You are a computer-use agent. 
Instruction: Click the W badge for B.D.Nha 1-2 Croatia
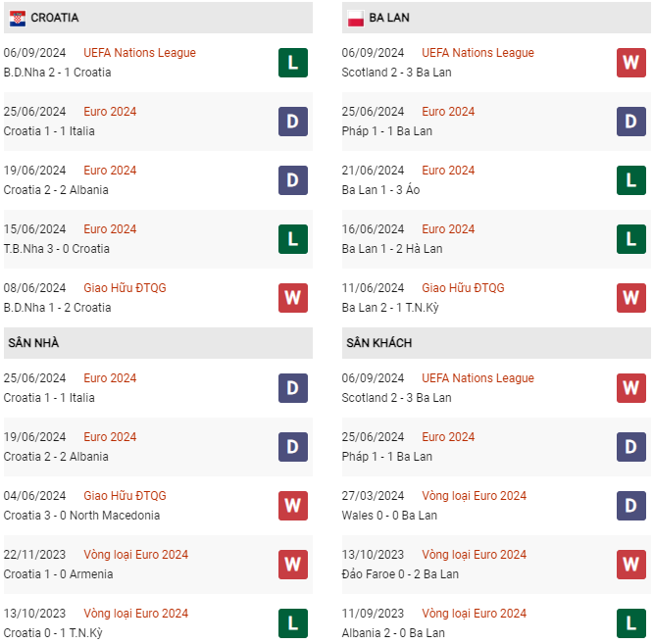[x=293, y=298]
